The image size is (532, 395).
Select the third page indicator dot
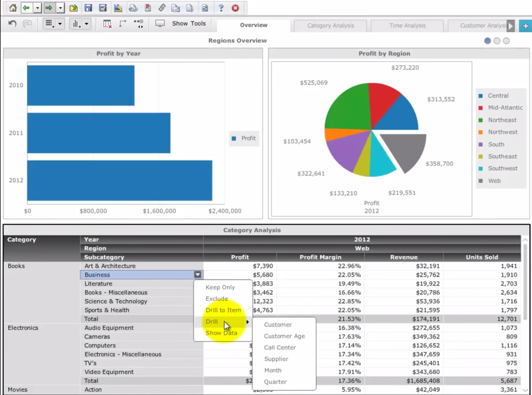click(x=506, y=41)
